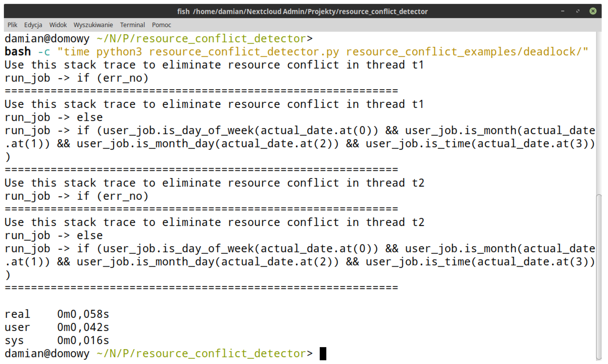
Task: Open the Pomoc menu
Action: tap(161, 25)
